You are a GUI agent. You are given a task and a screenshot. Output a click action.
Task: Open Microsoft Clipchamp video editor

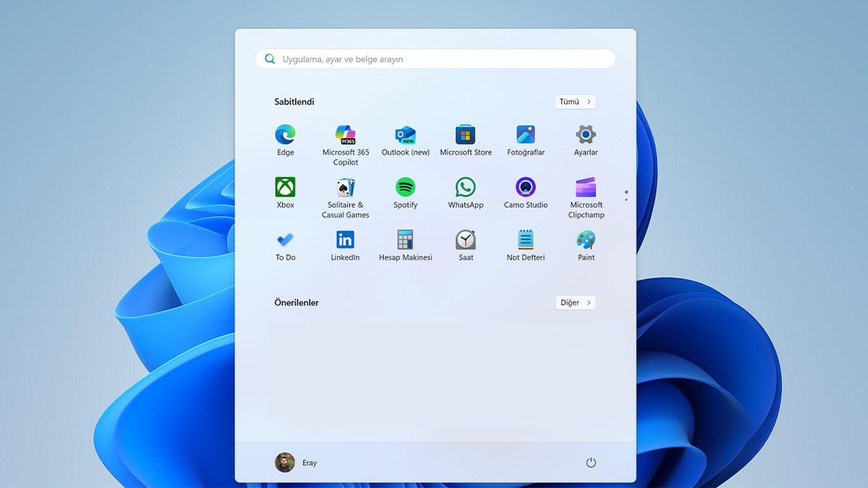click(586, 188)
